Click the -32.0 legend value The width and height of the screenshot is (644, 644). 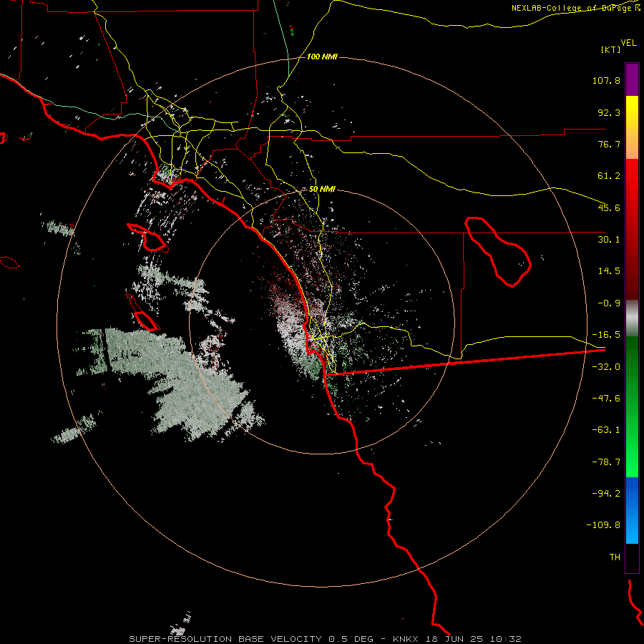606,367
